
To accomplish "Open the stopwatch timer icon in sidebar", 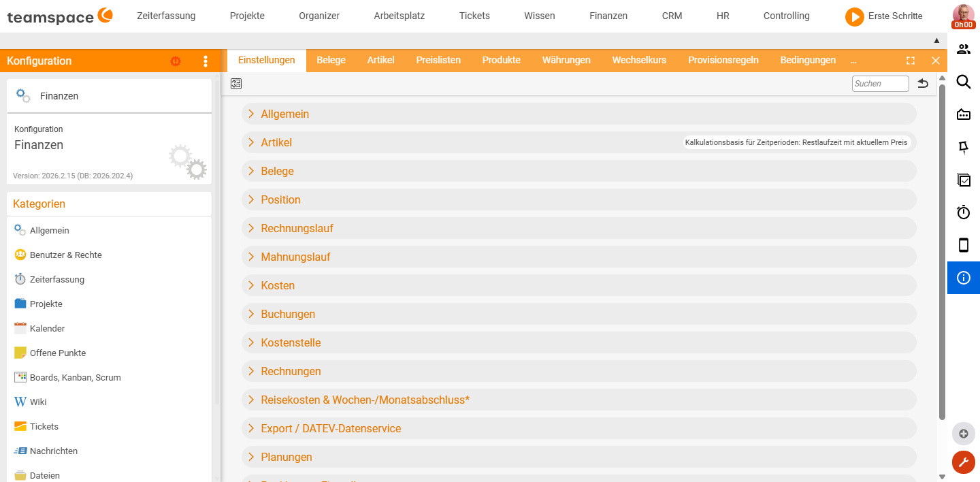I will (x=964, y=212).
